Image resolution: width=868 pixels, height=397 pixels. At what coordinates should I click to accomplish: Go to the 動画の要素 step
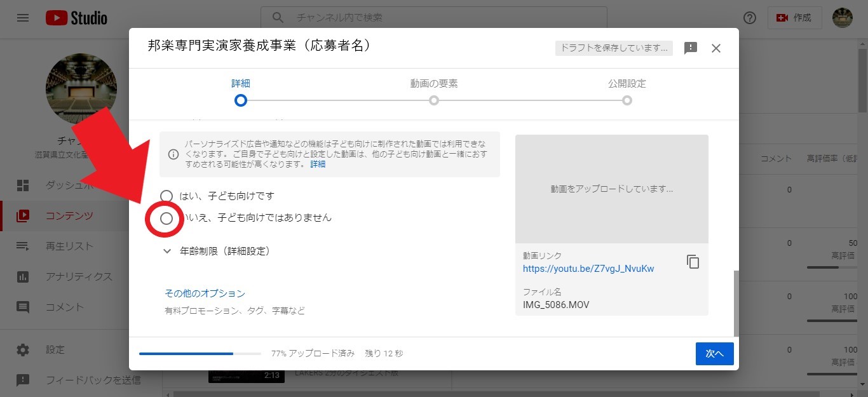[x=434, y=92]
